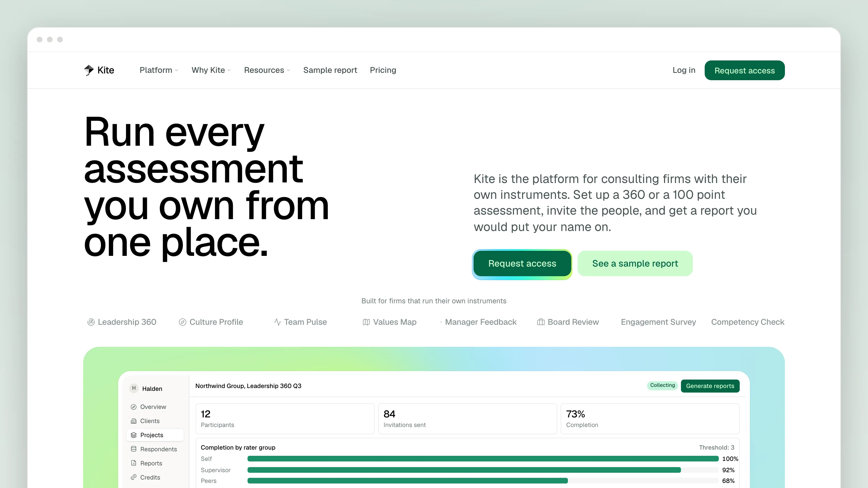This screenshot has height=488, width=868.
Task: Click the Peers completion progress bar
Action: coord(483,481)
